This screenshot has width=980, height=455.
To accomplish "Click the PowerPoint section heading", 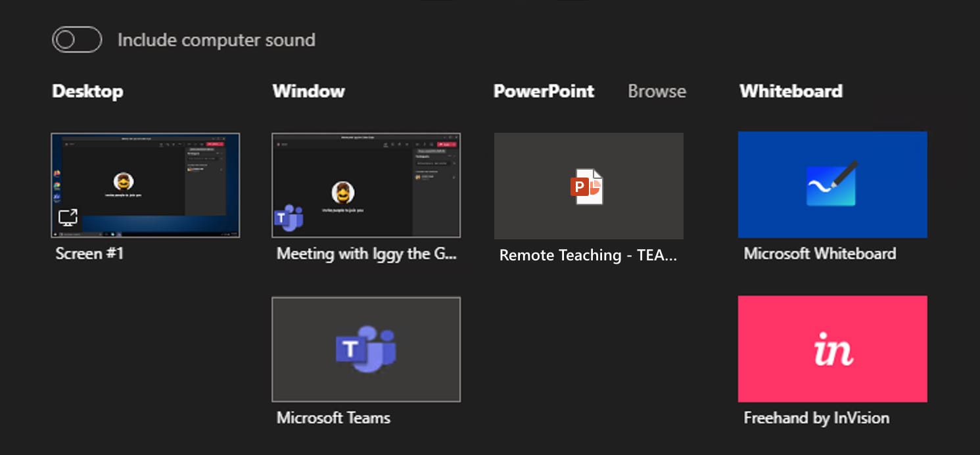I will point(544,91).
